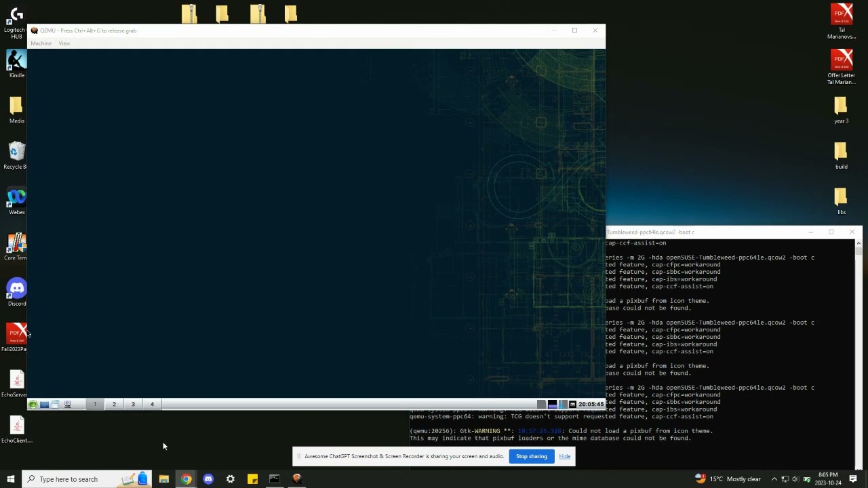The image size is (868, 488).
Task: Open the volume control in the system tray
Action: click(795, 479)
